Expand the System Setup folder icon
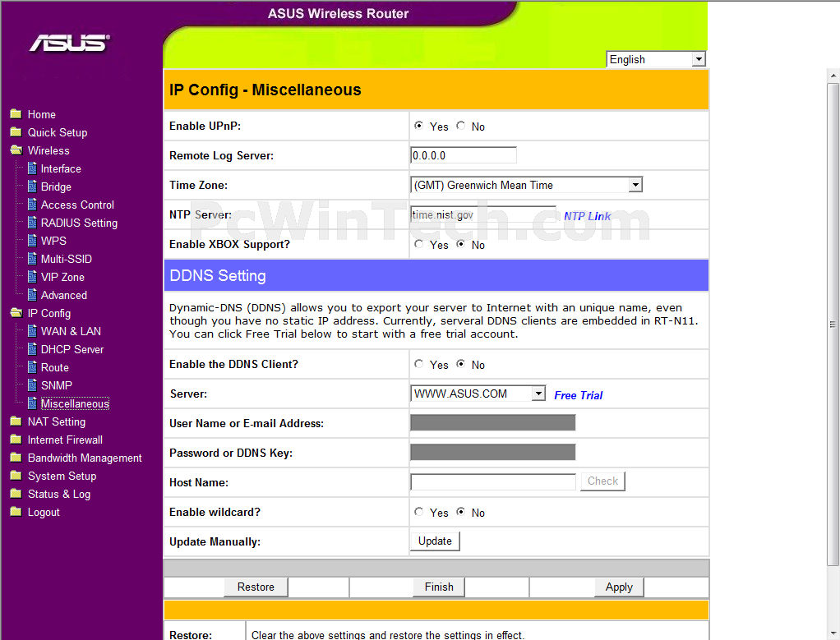Viewport: 840px width, 640px height. 16,476
